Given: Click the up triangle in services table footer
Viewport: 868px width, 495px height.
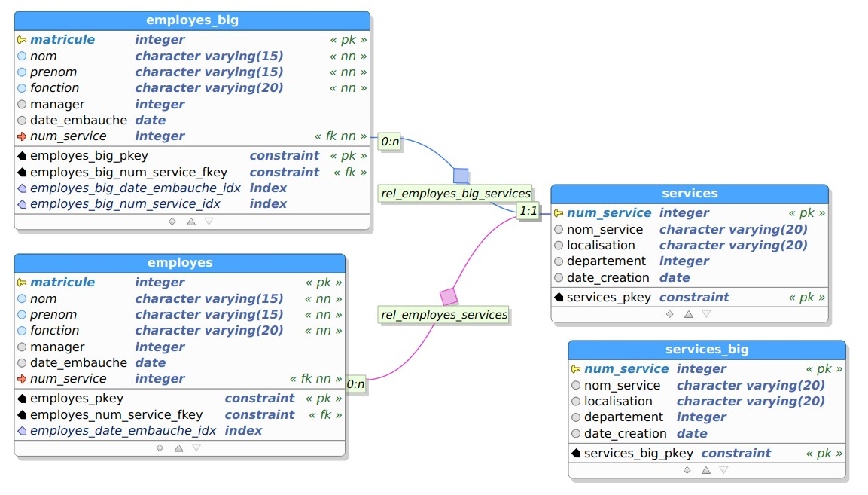Looking at the screenshot, I should (x=689, y=314).
